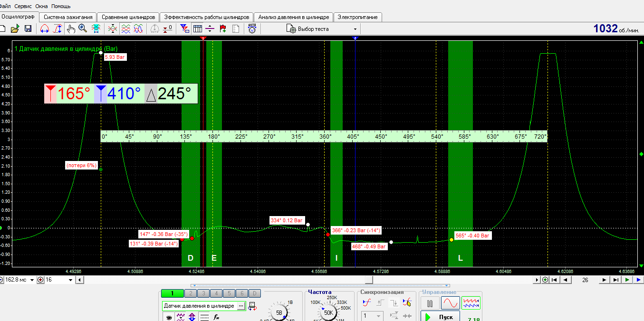Select the 'Осциллограф' tab
Viewport: 644px width, 321px height.
19,16
